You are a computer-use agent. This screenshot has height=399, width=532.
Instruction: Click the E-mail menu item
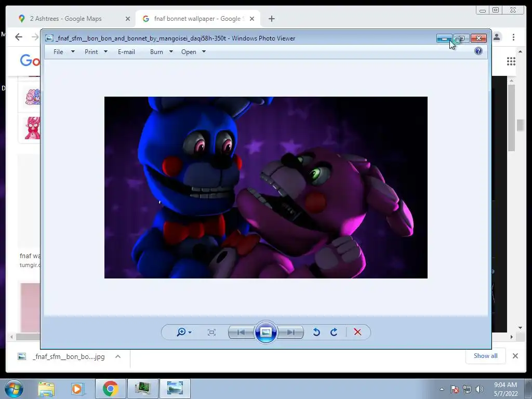[126, 52]
